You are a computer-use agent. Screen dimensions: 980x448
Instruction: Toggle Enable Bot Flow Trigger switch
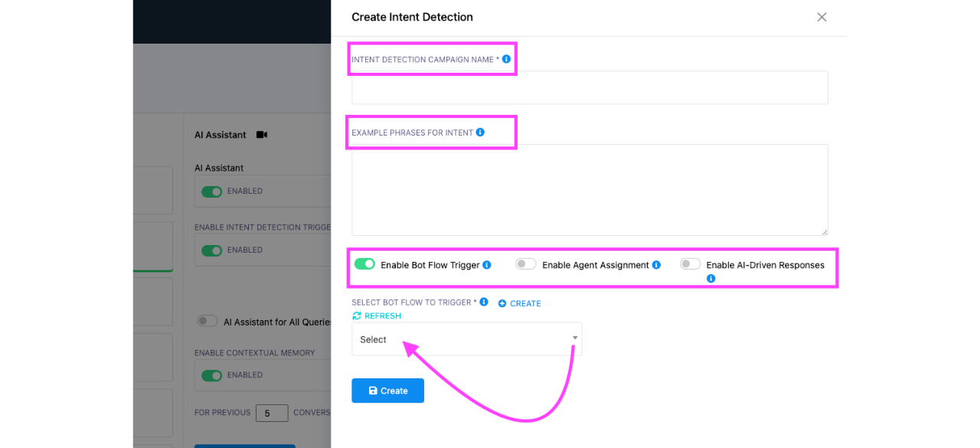pos(364,264)
